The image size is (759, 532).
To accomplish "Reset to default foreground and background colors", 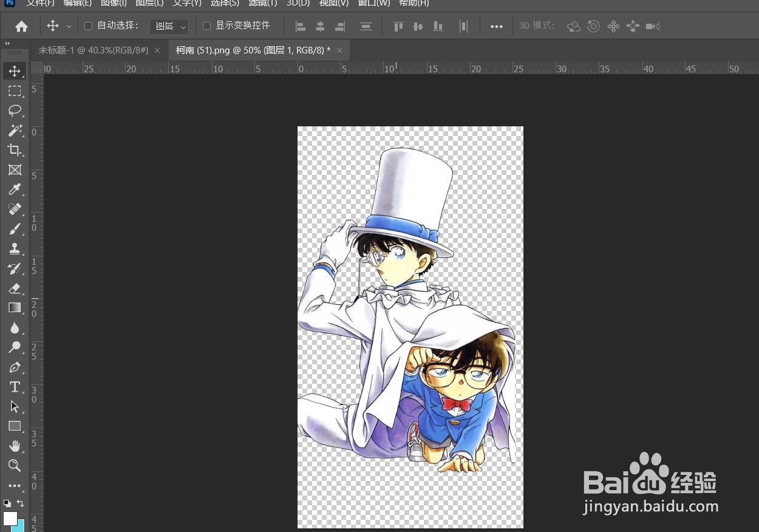I will [x=7, y=503].
